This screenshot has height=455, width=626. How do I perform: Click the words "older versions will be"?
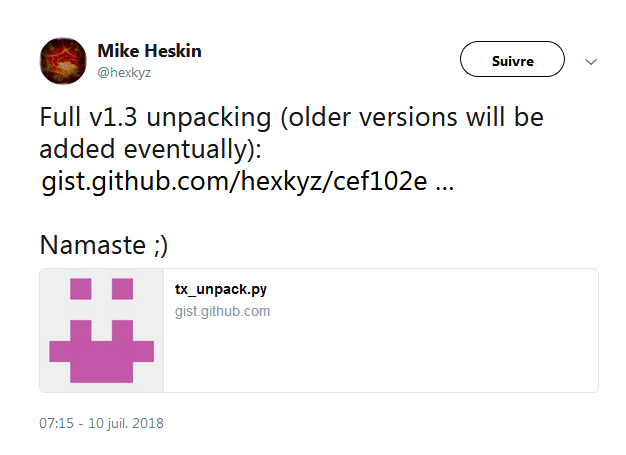click(x=418, y=117)
